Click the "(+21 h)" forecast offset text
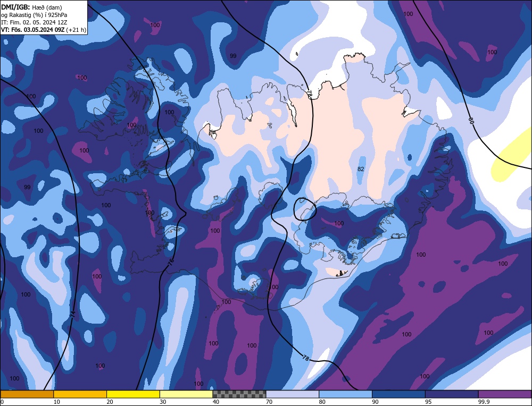Viewport: 532px width, 406px height. pos(76,30)
